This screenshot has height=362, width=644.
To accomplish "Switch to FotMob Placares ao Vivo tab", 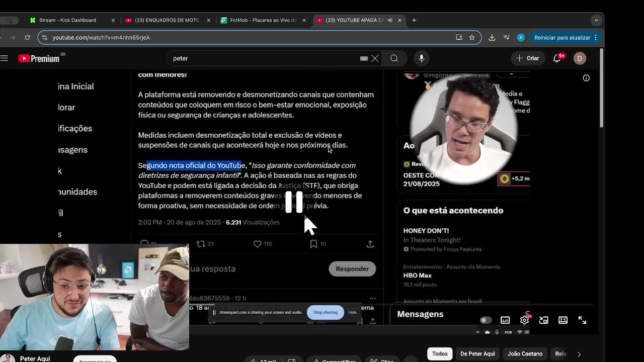I will pos(263,20).
